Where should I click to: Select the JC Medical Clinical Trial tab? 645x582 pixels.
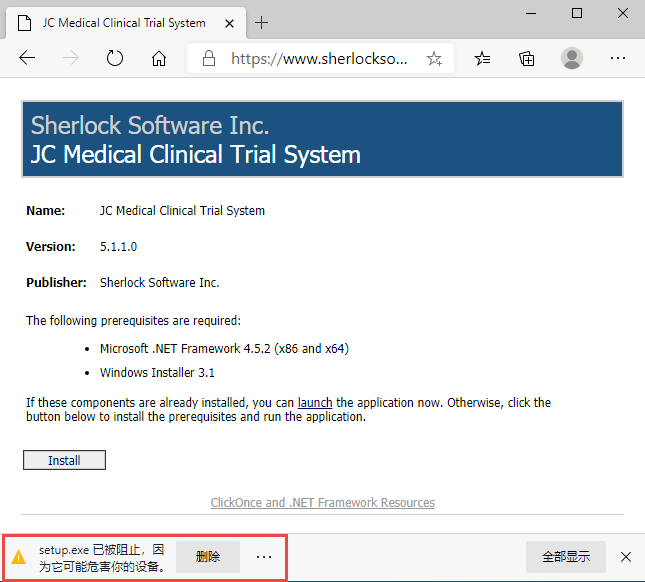(120, 22)
